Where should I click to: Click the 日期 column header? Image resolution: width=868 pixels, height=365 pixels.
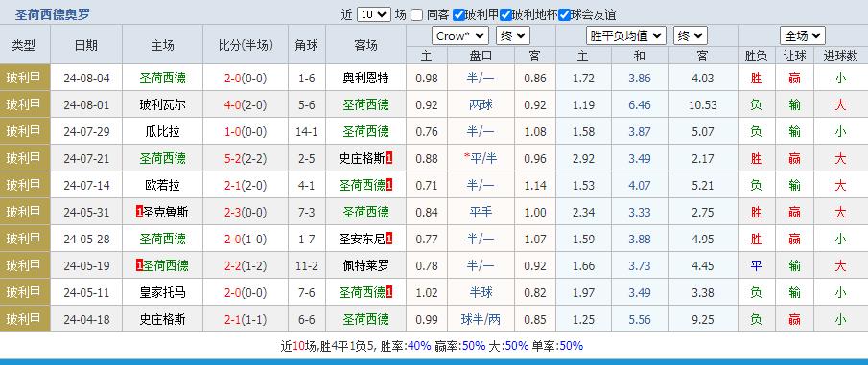click(x=86, y=45)
